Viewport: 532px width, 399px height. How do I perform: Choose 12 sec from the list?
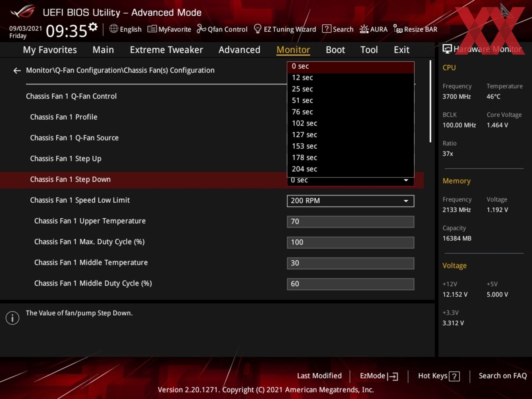[x=350, y=77]
